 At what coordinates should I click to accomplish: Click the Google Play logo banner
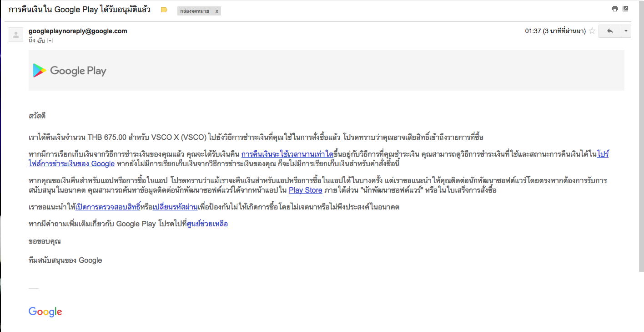[x=70, y=71]
